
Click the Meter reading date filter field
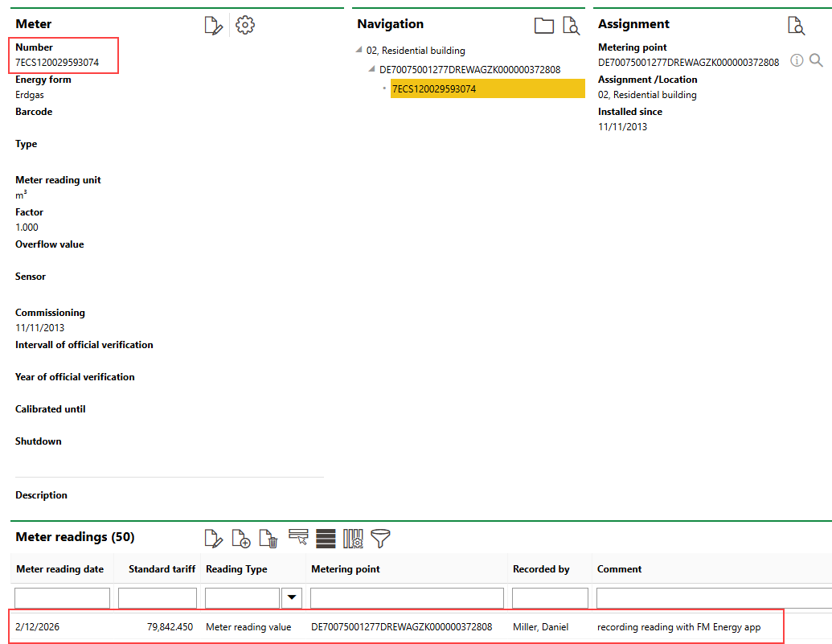coord(62,598)
